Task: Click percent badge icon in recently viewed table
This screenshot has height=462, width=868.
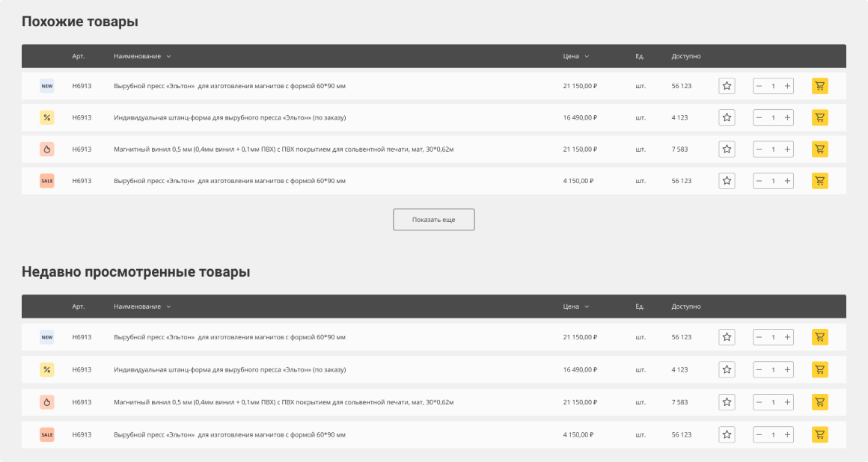Action: pos(47,369)
